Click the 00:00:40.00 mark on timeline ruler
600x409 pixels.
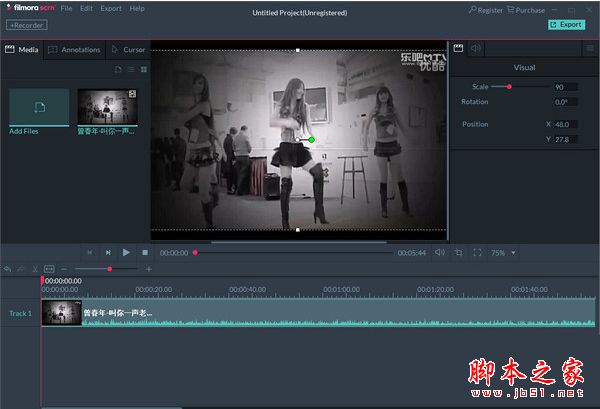click(248, 290)
